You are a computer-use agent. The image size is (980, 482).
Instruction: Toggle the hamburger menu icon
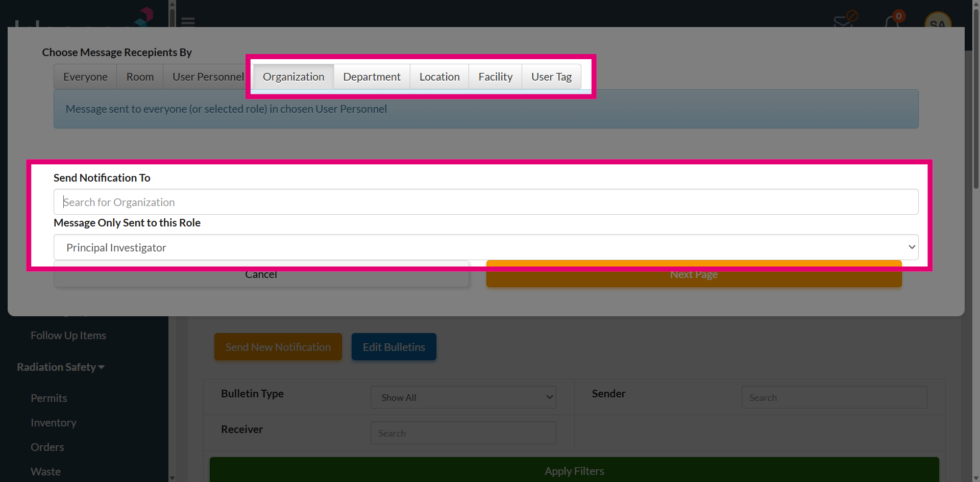tap(188, 22)
